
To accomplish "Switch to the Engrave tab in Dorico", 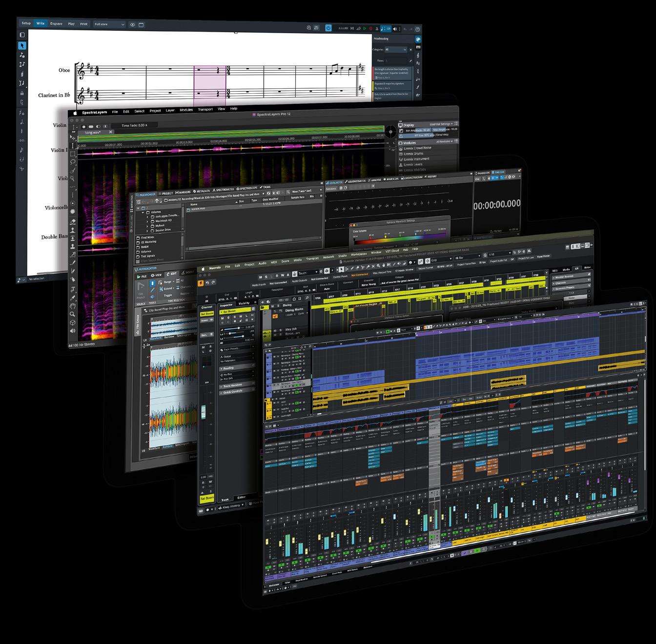I will click(x=56, y=23).
